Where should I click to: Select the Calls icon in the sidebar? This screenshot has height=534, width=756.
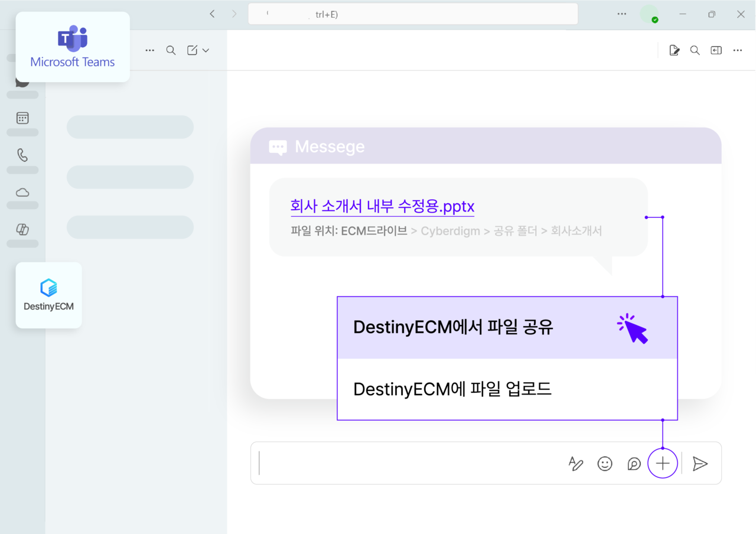pyautogui.click(x=22, y=155)
